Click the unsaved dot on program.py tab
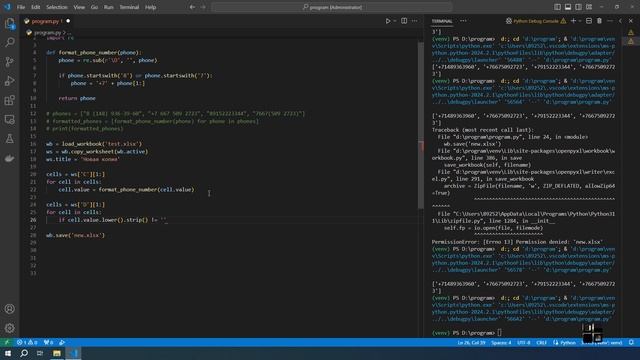Screen dimensions: 640x360 click(x=68, y=21)
